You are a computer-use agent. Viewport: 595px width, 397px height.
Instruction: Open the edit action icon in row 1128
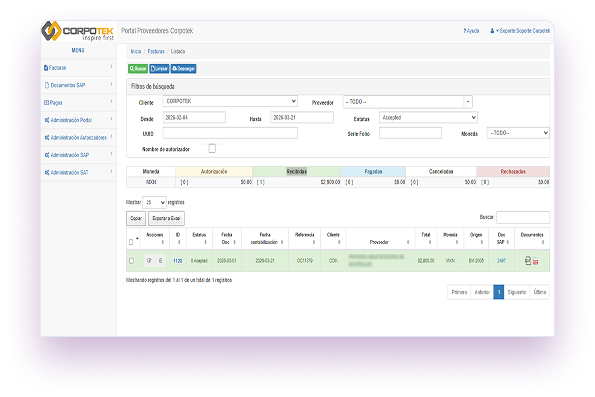click(149, 261)
